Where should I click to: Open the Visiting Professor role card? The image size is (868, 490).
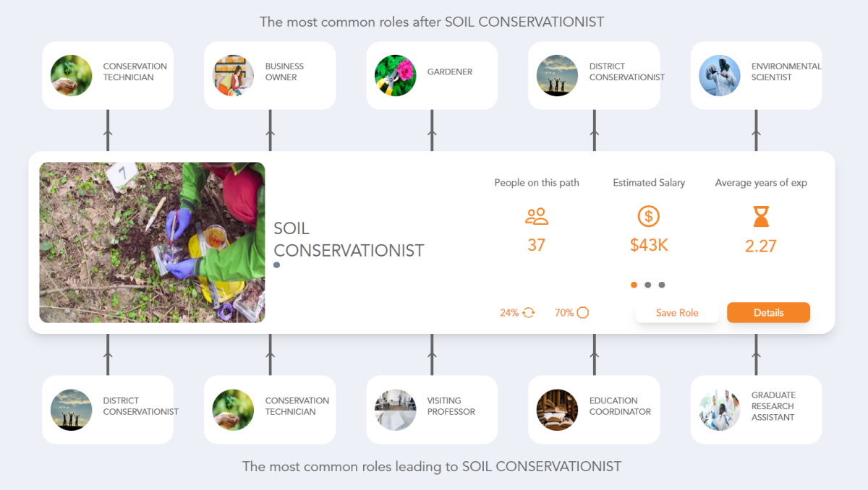pos(432,409)
